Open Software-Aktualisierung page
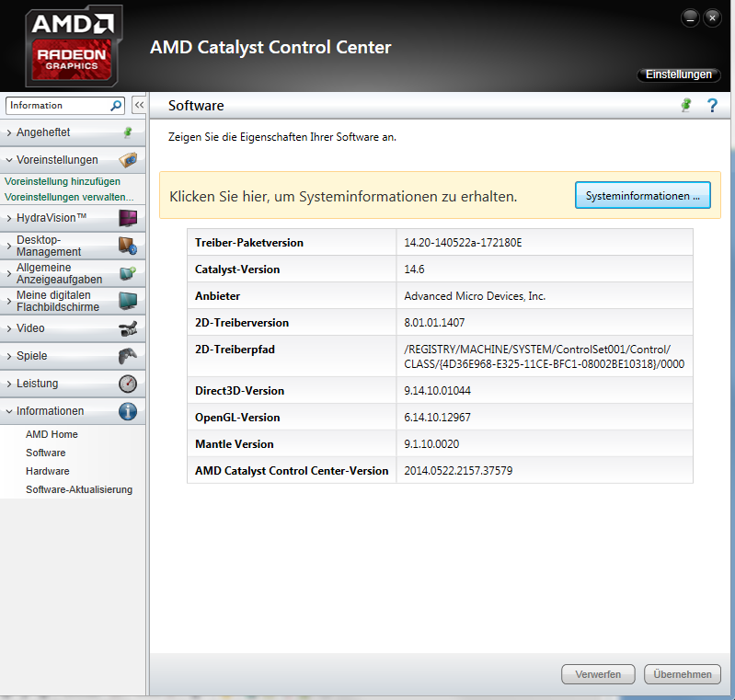This screenshot has width=735, height=700. point(79,489)
